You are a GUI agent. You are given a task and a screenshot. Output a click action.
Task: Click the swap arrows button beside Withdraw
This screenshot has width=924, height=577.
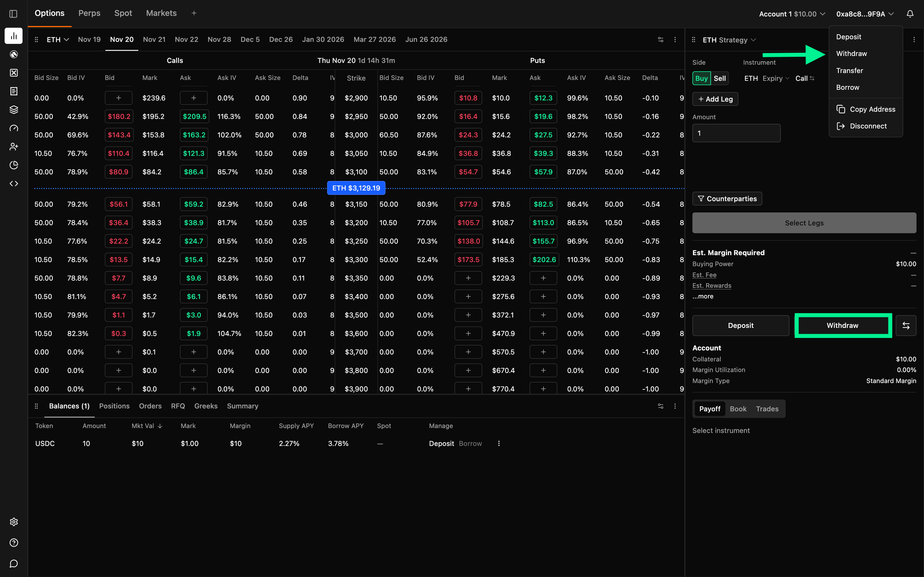coord(906,326)
